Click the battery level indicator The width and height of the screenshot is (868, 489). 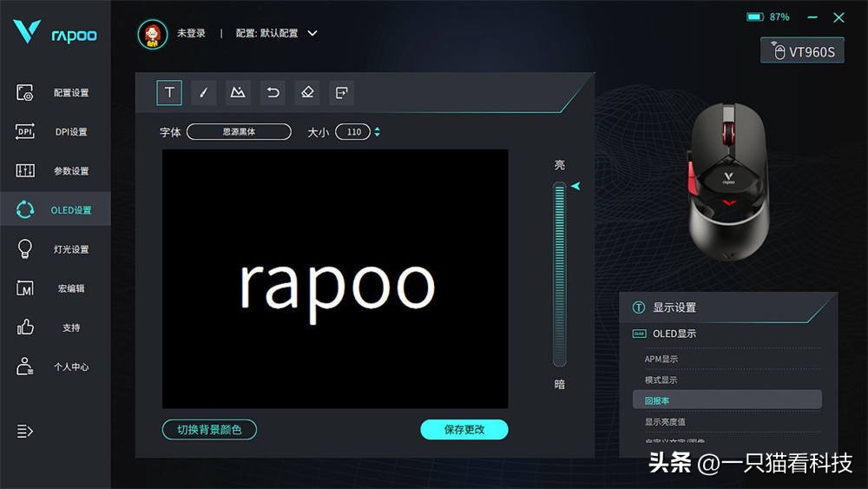click(x=755, y=17)
